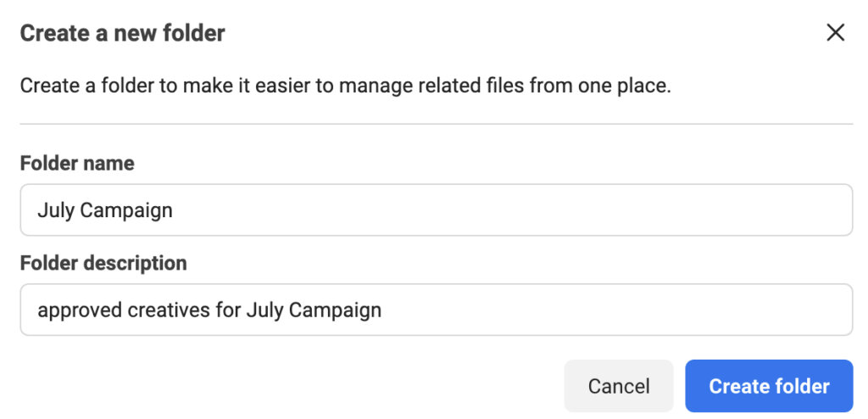Click the word "approved" in the description field

(x=80, y=310)
